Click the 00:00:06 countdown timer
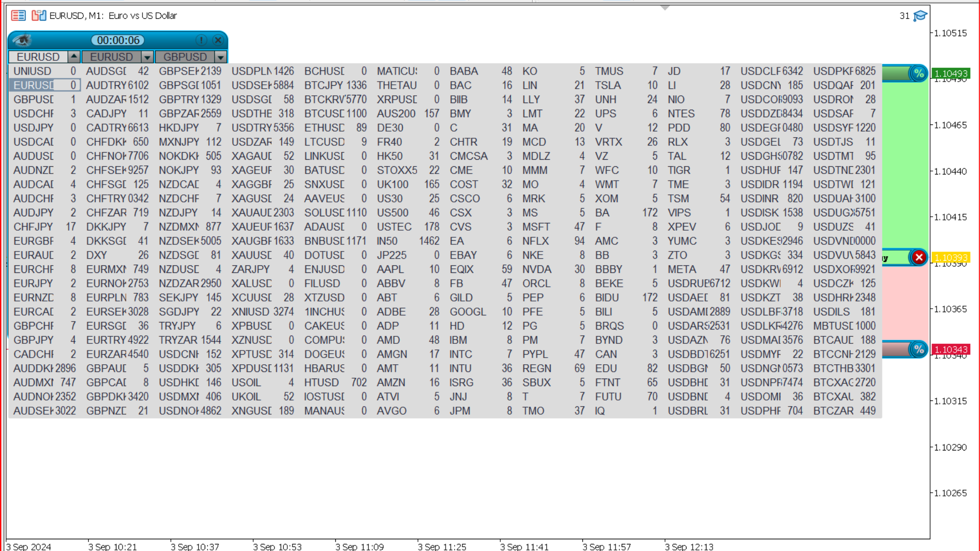 118,40
